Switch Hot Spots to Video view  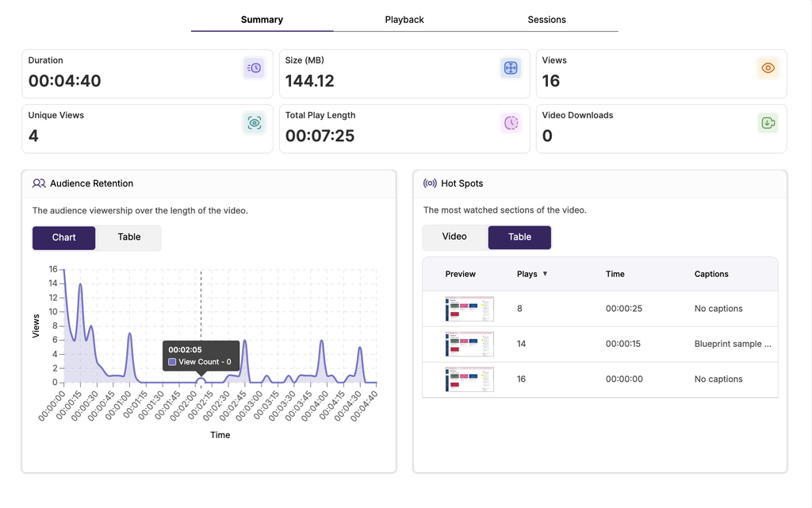tap(454, 237)
